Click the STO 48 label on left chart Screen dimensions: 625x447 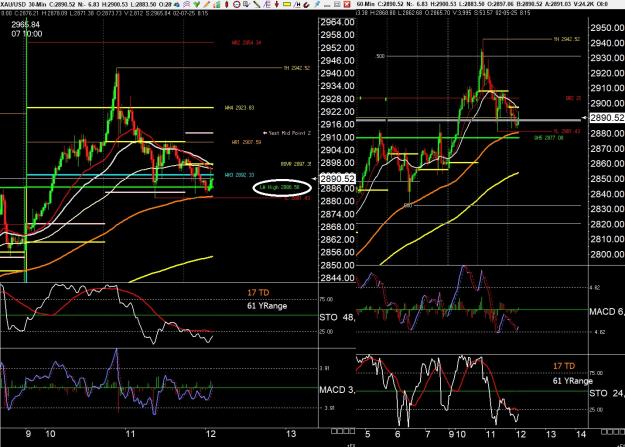tap(337, 317)
